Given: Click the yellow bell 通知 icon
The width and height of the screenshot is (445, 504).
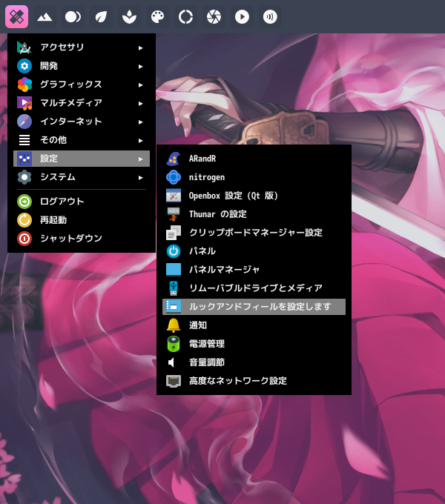Looking at the screenshot, I should [x=174, y=325].
